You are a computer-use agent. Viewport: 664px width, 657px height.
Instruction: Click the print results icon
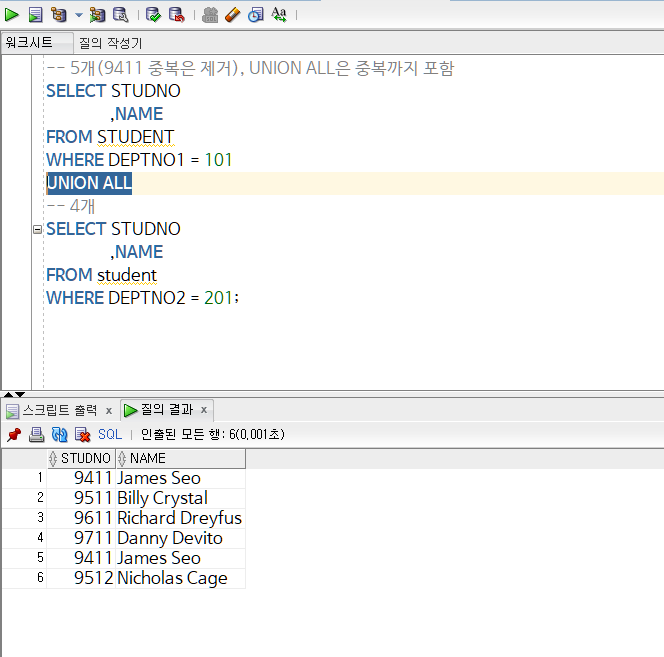[x=36, y=435]
